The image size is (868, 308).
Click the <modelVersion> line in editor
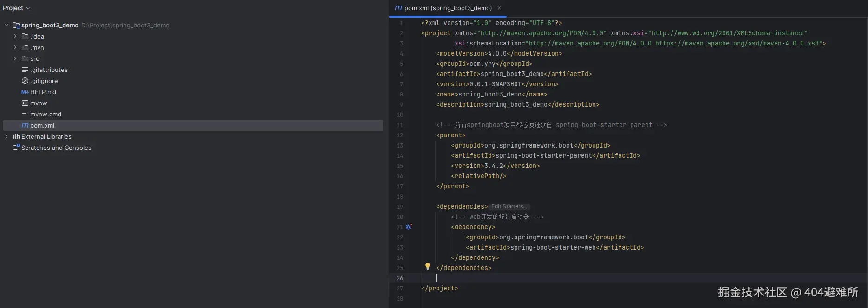[x=499, y=53]
